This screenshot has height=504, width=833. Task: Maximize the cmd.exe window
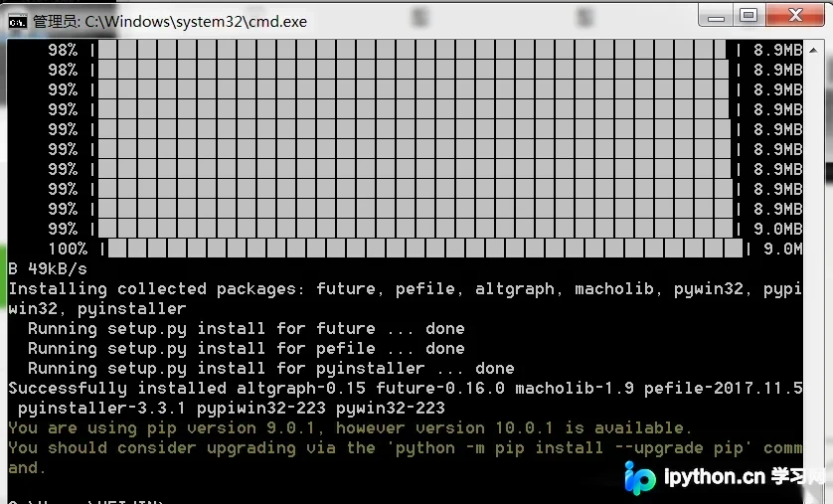[750, 16]
